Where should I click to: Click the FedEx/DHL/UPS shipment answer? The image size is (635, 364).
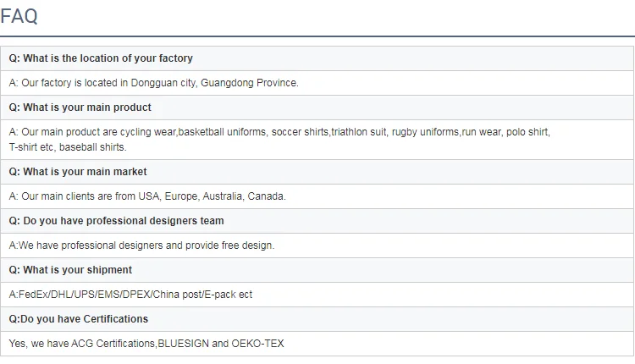click(x=130, y=295)
